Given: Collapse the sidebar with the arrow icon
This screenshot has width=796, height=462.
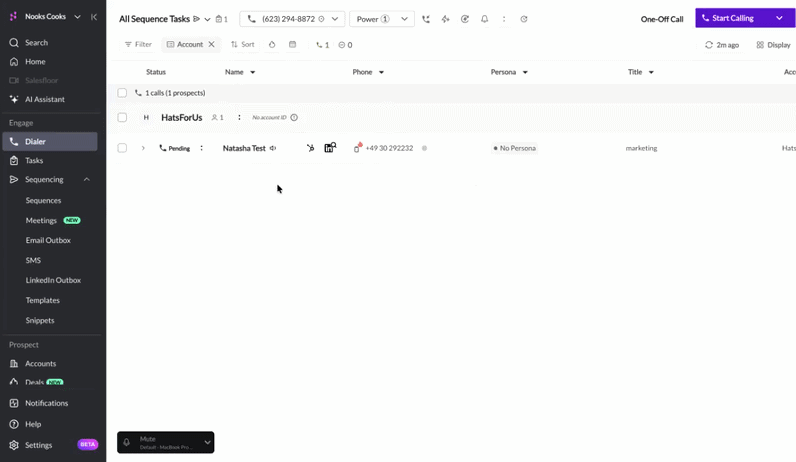Looking at the screenshot, I should 94,17.
